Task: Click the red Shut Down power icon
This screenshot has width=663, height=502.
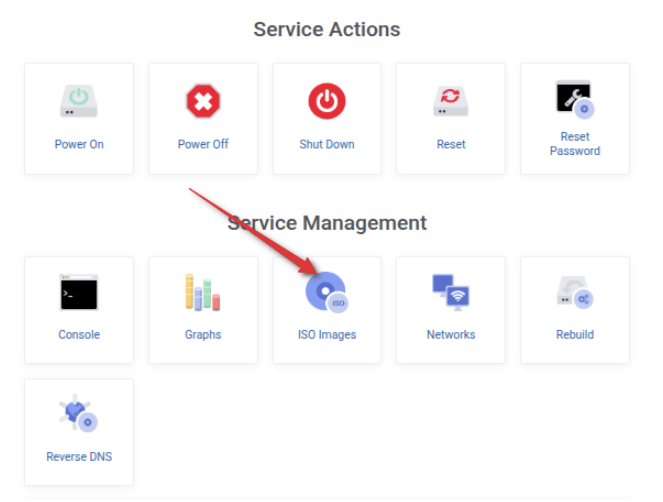Action: (327, 101)
